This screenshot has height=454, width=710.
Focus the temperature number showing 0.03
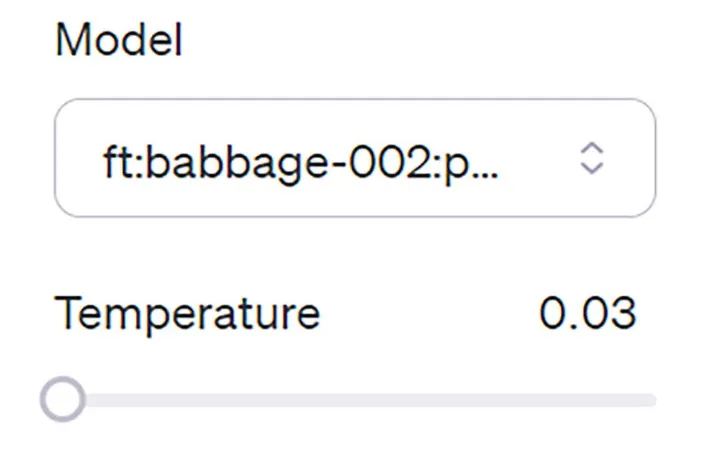pos(587,314)
